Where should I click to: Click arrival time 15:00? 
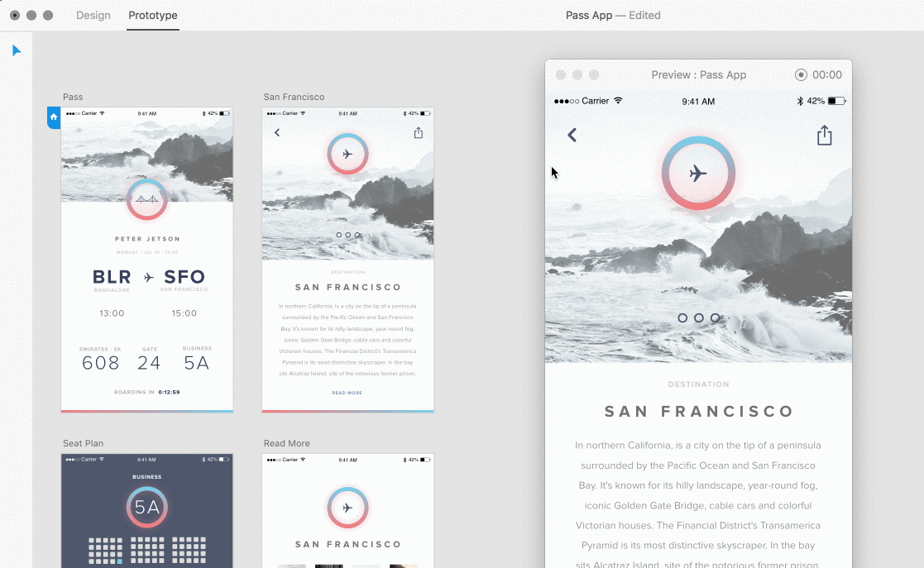pos(184,313)
